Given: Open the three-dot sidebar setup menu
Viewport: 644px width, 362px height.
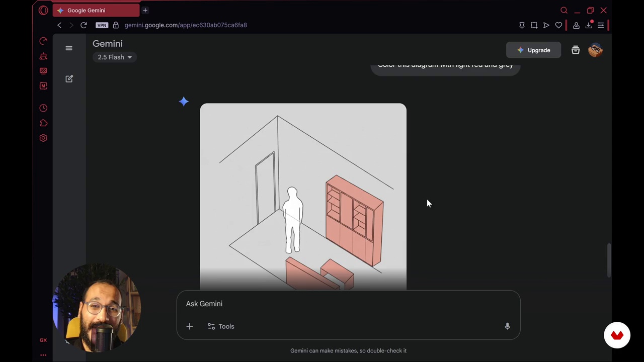Looking at the screenshot, I should [43, 355].
